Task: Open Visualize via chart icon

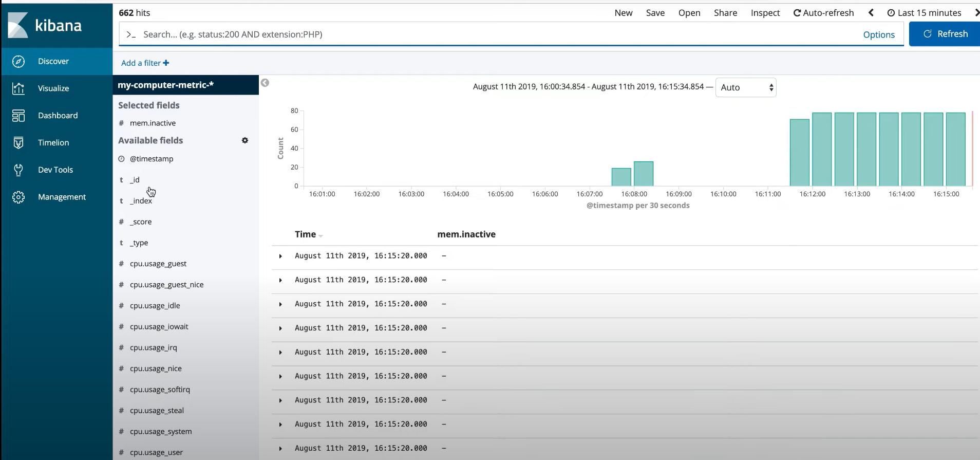Action: click(x=18, y=88)
